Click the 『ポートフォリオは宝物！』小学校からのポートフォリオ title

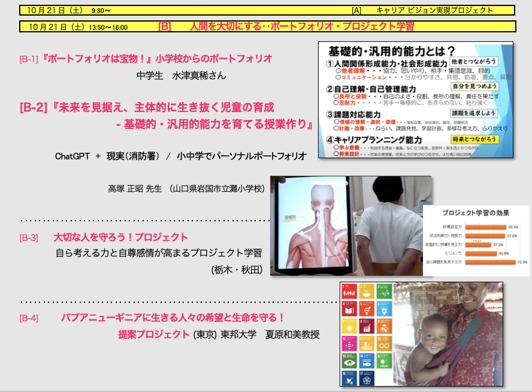tap(157, 59)
